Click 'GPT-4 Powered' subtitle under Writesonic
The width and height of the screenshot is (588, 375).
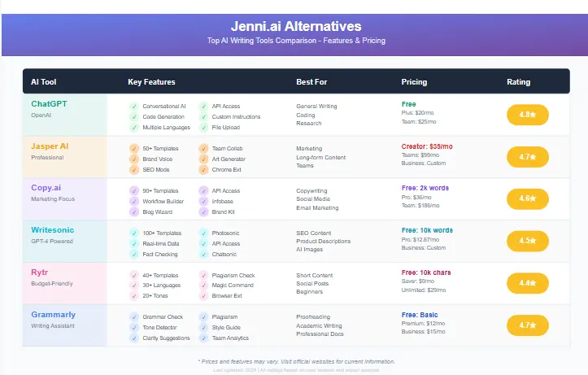coord(52,241)
